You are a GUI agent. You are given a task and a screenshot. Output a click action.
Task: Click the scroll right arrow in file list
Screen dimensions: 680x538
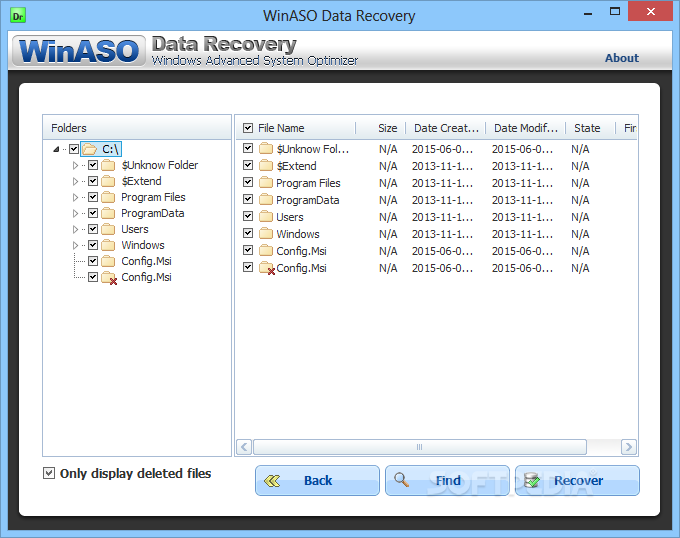[x=629, y=447]
